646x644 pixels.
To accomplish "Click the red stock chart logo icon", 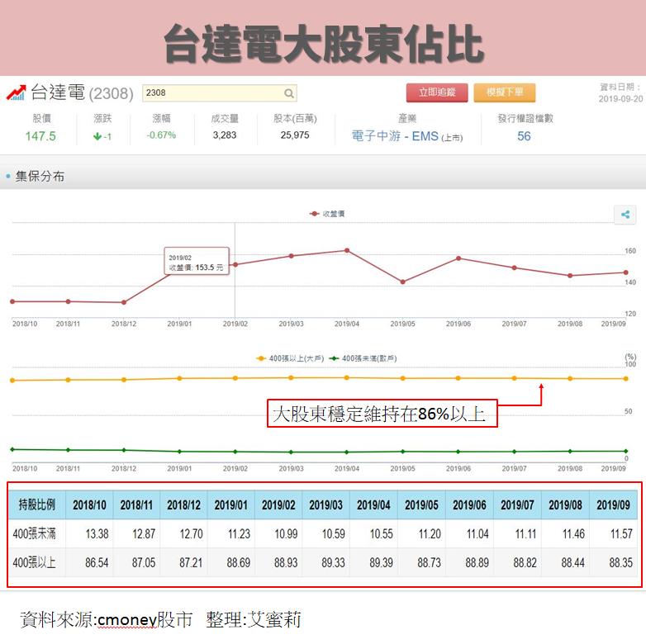I will [16, 92].
